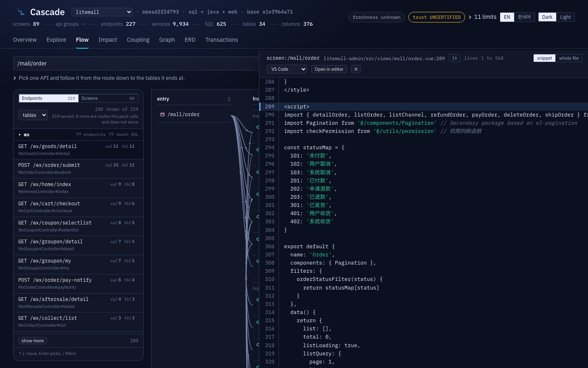
Task: Switch language to 한국어
Action: (x=524, y=17)
